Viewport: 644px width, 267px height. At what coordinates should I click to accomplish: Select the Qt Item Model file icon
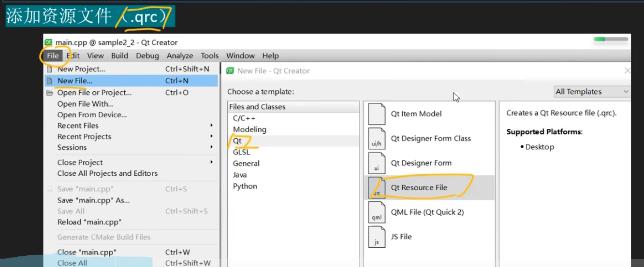point(377,114)
